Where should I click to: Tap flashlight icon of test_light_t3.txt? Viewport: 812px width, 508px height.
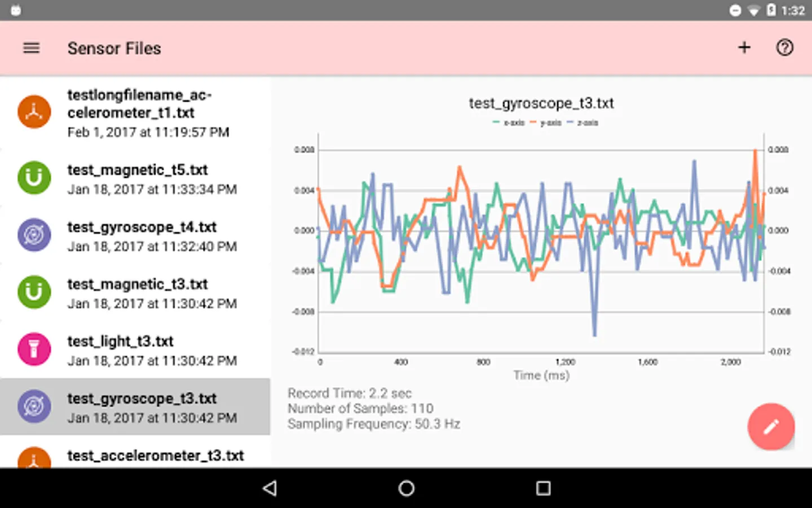[x=34, y=349]
